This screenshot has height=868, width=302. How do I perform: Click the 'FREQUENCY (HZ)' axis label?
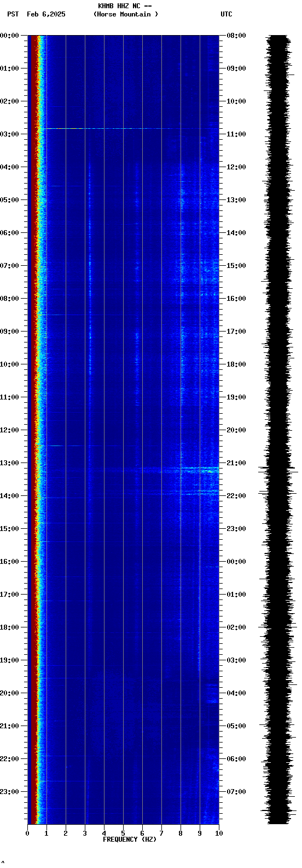coord(130,840)
